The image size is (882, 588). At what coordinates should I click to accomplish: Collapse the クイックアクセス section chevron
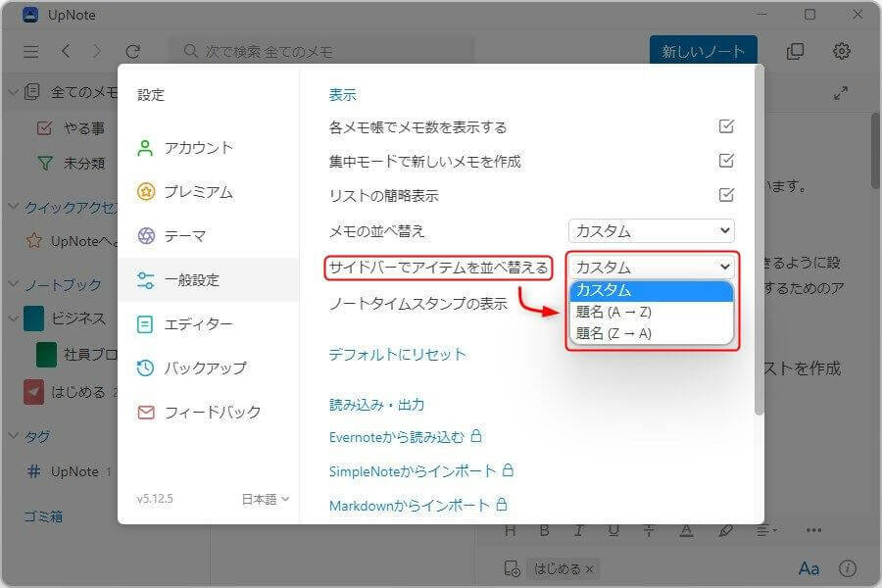(14, 207)
